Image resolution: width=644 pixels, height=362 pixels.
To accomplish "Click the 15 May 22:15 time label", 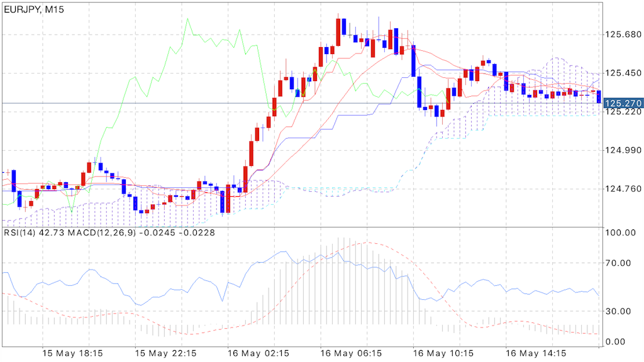I will click(165, 353).
